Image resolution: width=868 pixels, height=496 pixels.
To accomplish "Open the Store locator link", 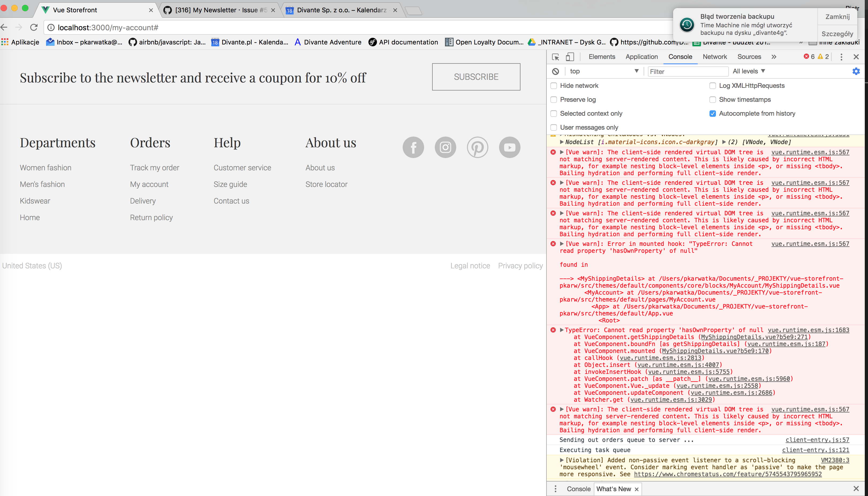I will (326, 184).
